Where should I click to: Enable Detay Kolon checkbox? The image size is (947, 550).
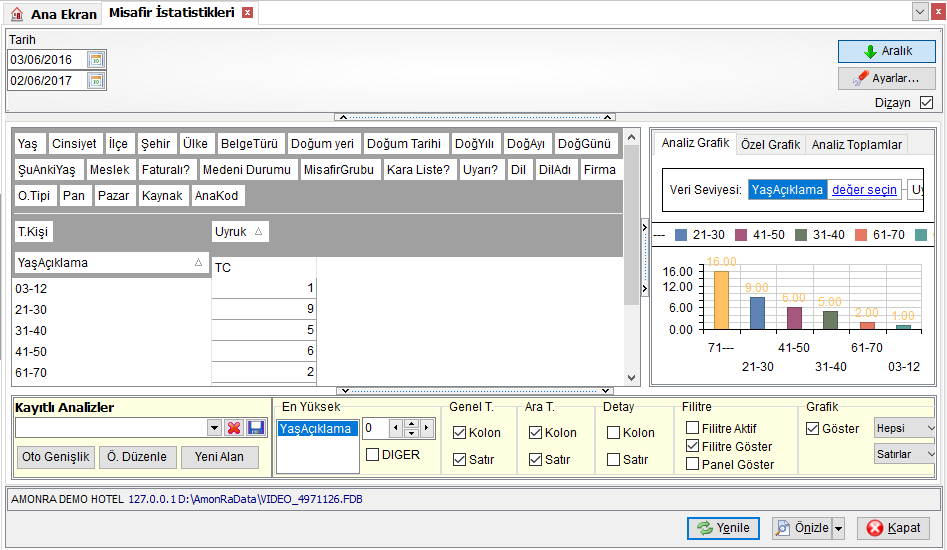click(x=613, y=432)
